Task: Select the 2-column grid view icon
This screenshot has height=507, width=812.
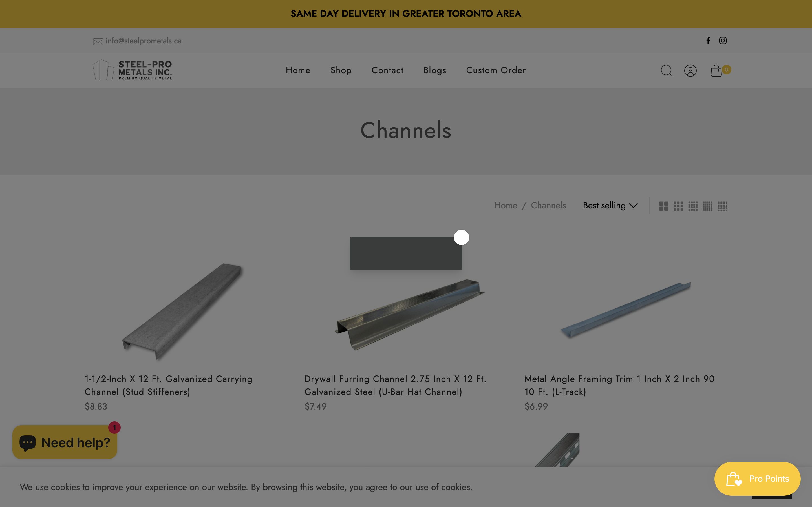Action: point(664,206)
